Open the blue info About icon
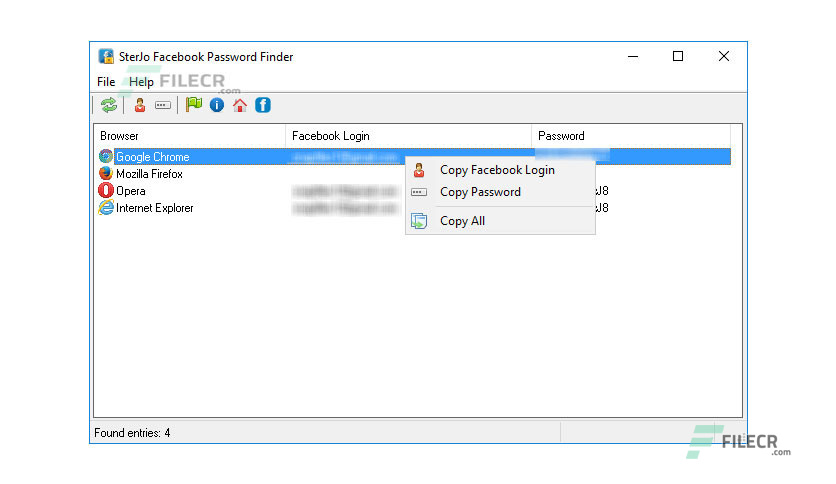The height and width of the screenshot is (484, 836). tap(216, 105)
